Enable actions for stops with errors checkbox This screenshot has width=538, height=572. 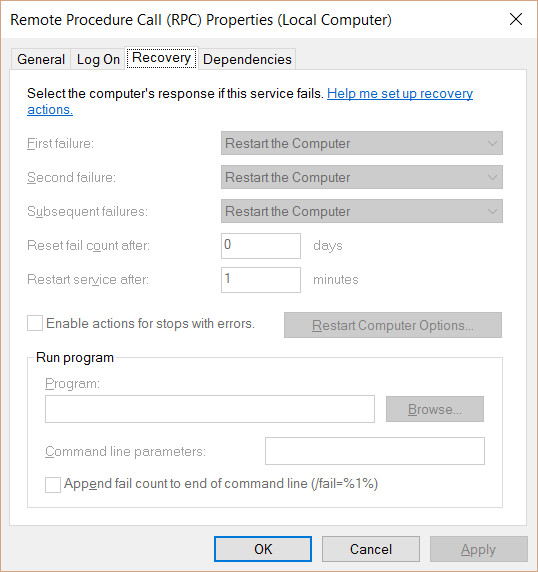35,323
